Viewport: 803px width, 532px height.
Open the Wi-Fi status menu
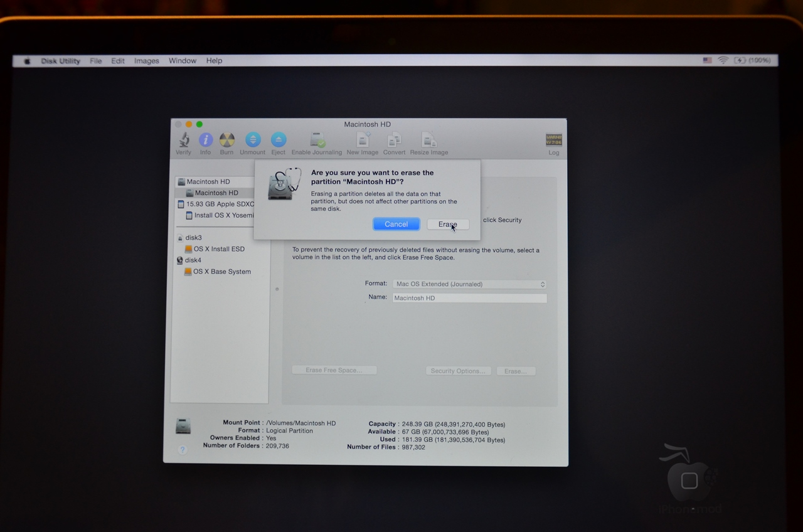pyautogui.click(x=723, y=60)
